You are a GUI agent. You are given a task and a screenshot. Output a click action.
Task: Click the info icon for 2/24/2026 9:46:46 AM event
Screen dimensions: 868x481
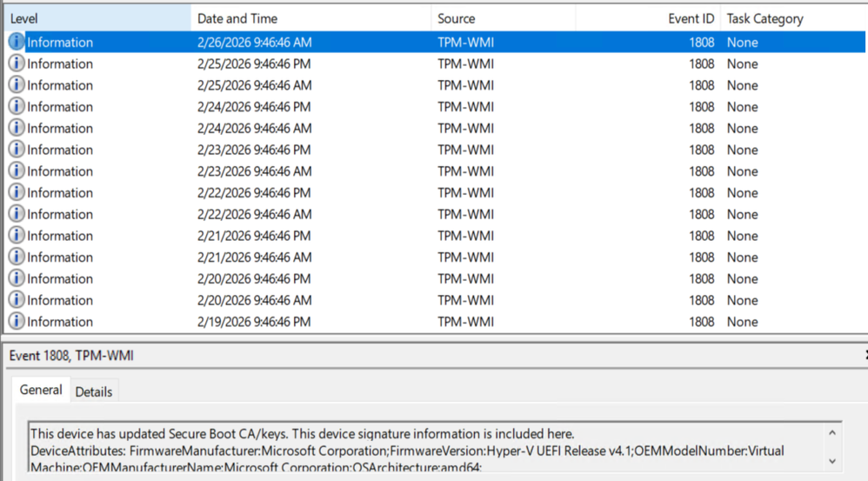pos(17,128)
